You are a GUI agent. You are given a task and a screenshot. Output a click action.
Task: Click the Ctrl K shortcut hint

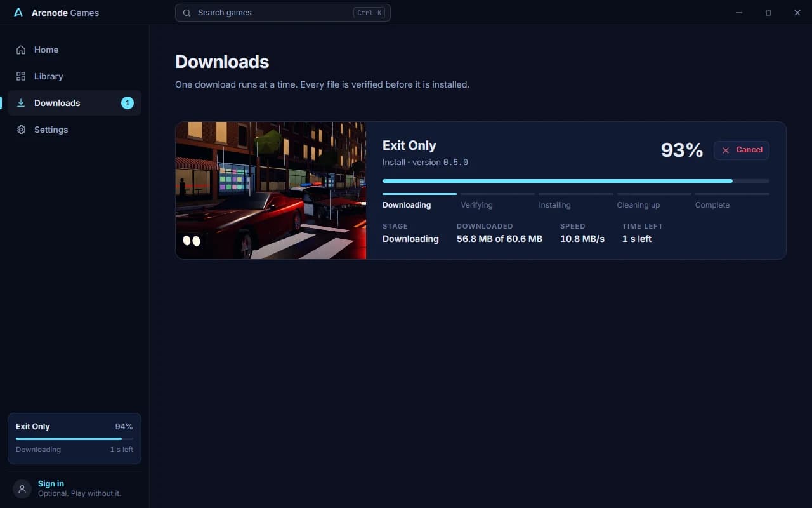coord(369,13)
